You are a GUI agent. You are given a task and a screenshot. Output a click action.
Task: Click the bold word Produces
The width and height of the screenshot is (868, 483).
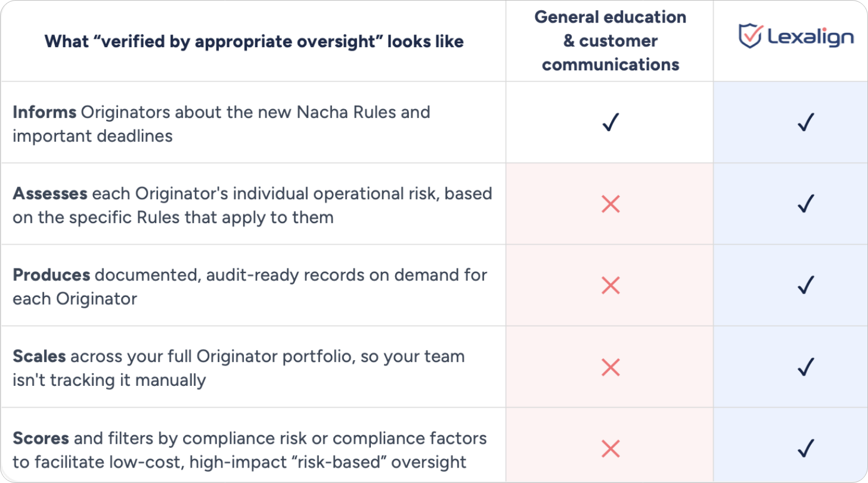click(x=51, y=275)
